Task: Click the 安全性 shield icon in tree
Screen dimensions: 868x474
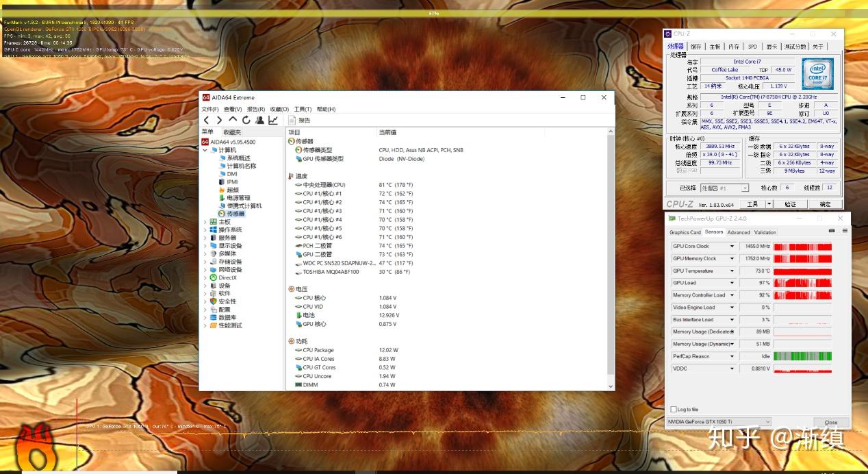Action: pos(214,301)
